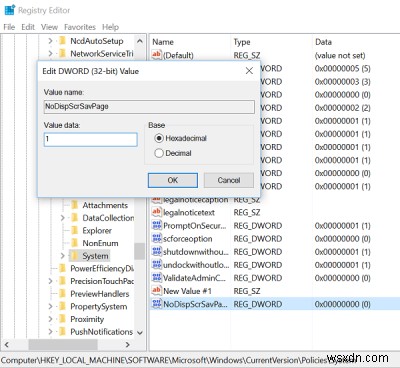Viewport: 400px width, 368px height.
Task: Select the Explorer key label in tree
Action: (x=97, y=230)
